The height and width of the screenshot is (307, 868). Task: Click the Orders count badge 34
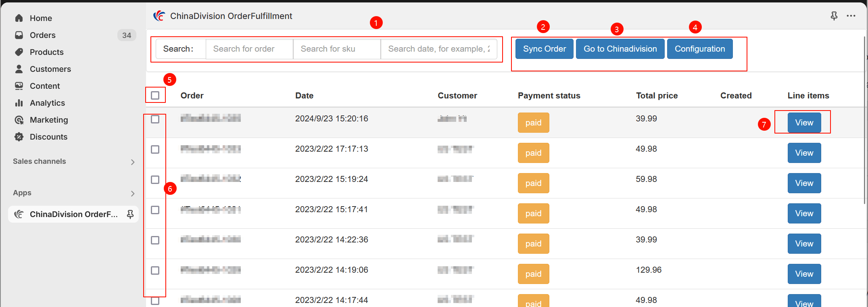click(x=127, y=35)
